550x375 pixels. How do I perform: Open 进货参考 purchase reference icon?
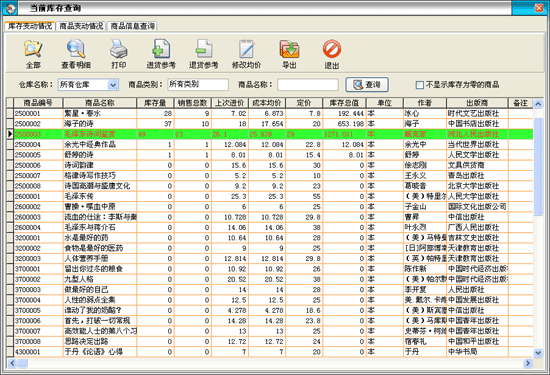161,49
